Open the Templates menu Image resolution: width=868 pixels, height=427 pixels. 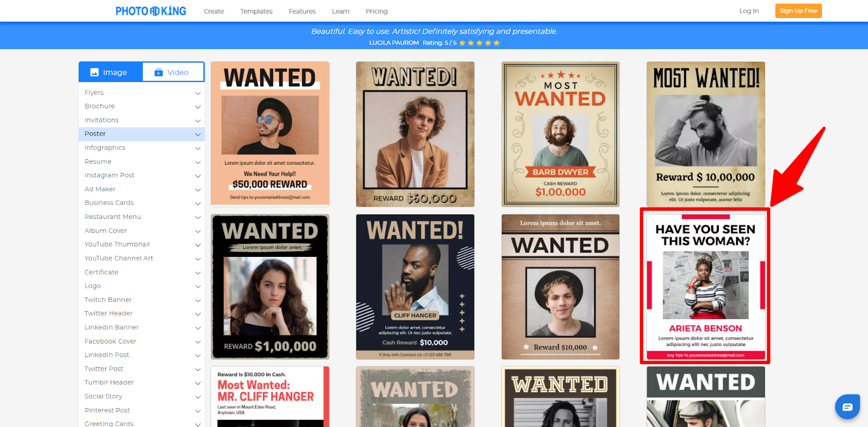[257, 11]
